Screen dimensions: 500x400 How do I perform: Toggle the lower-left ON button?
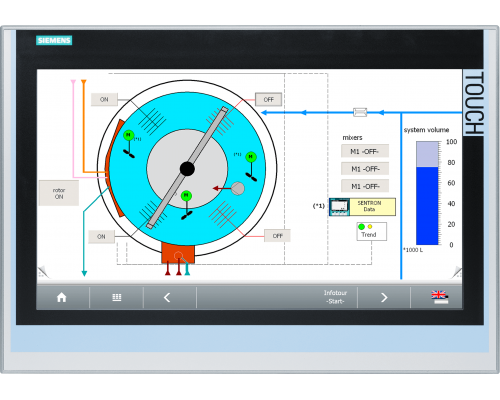click(x=101, y=236)
